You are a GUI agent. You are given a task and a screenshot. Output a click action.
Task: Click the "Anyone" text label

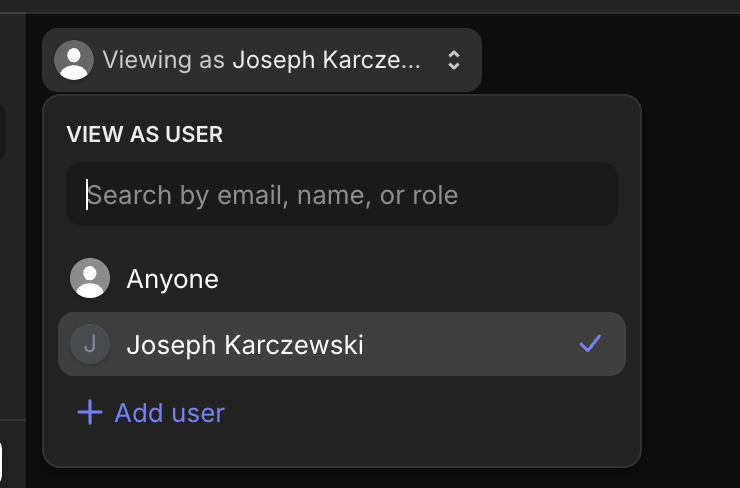172,278
